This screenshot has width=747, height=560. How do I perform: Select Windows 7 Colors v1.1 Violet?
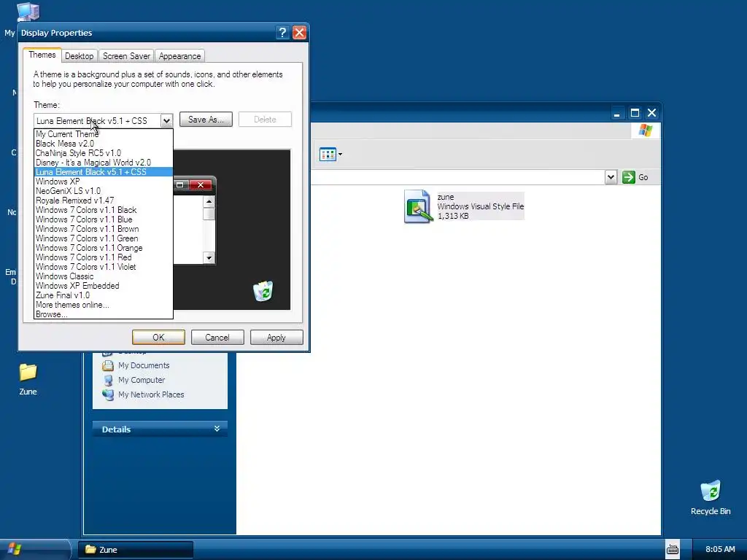[104, 267]
